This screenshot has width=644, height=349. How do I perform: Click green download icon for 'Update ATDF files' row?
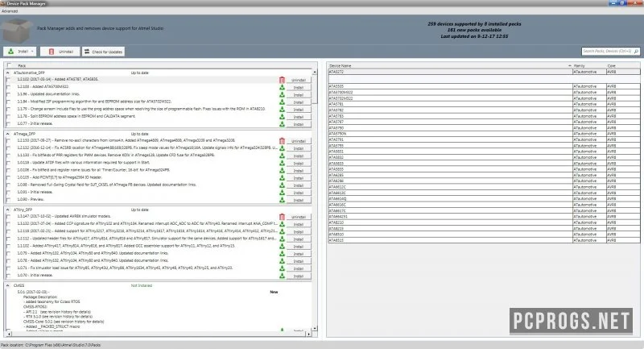283,163
